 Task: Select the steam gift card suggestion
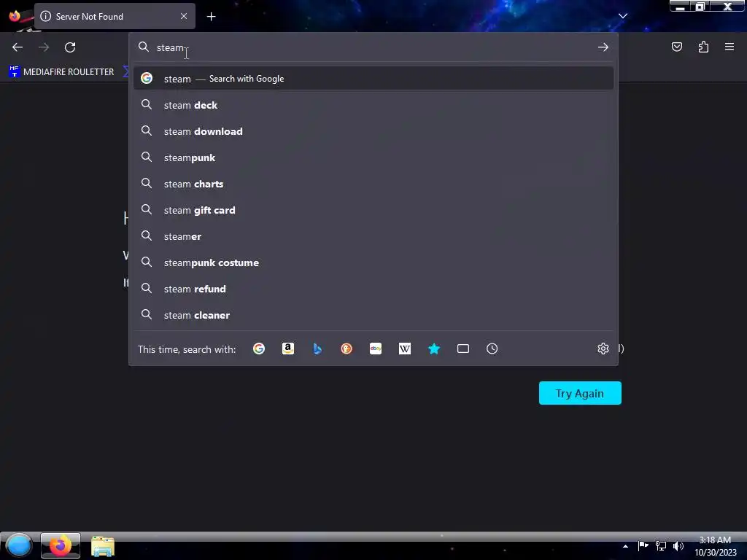click(x=373, y=210)
